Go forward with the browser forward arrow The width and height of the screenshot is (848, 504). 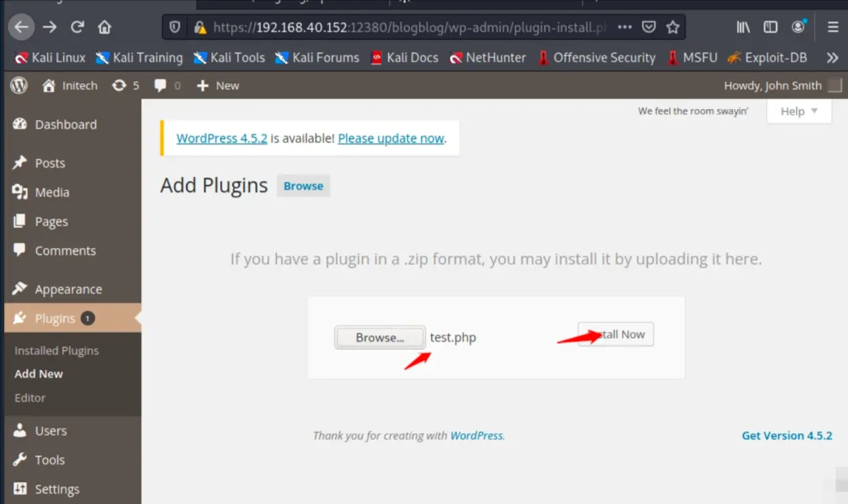tap(50, 27)
